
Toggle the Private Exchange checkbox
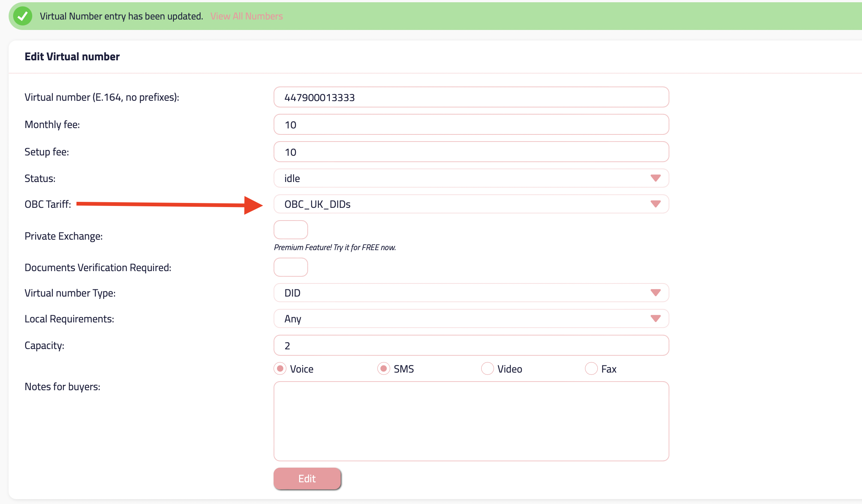point(290,230)
